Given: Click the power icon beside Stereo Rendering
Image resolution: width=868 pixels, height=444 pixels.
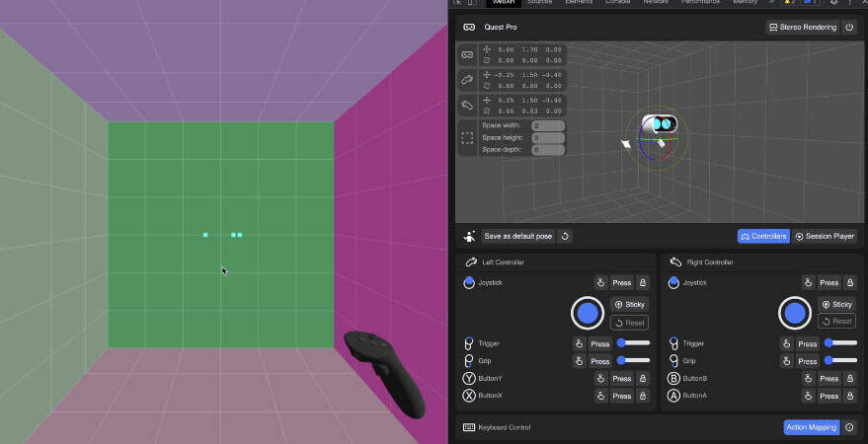Looking at the screenshot, I should 849,28.
